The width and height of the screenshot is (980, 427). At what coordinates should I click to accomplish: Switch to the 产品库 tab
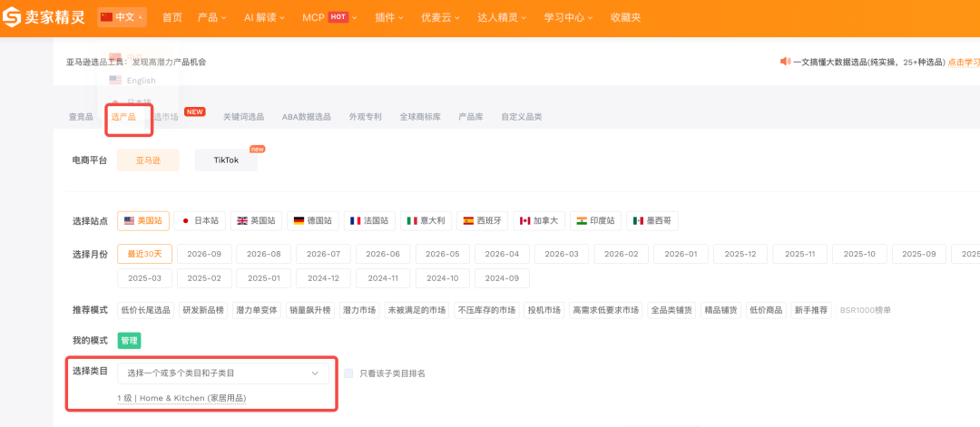coord(471,117)
